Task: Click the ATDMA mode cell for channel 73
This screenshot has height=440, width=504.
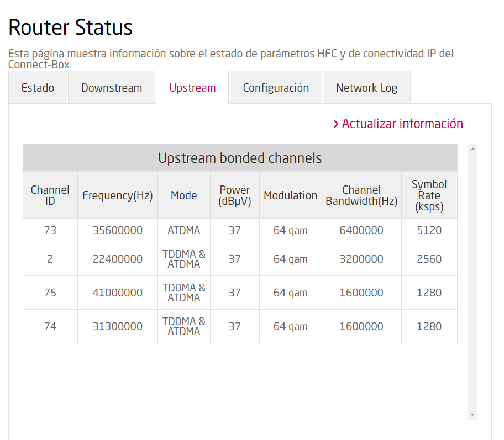Action: pyautogui.click(x=184, y=230)
